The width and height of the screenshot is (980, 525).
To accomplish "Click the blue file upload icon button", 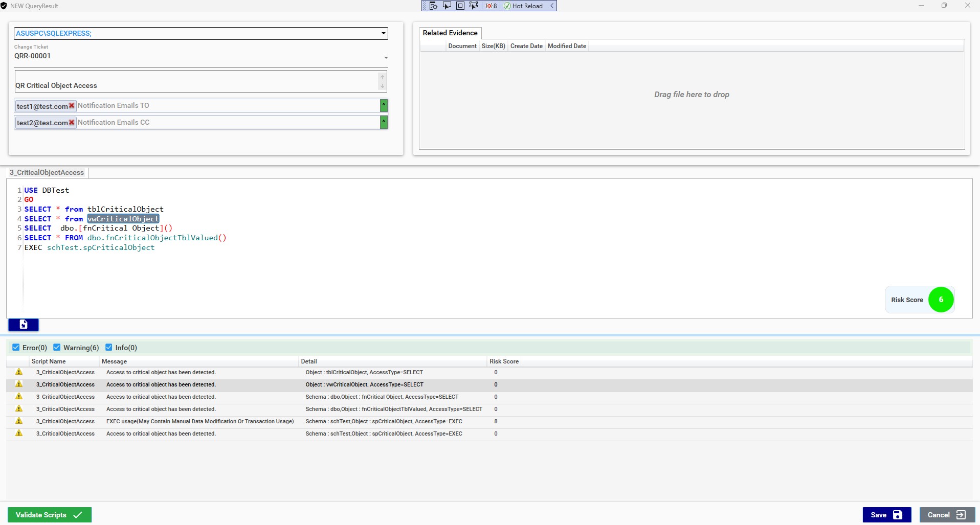I will pyautogui.click(x=24, y=325).
